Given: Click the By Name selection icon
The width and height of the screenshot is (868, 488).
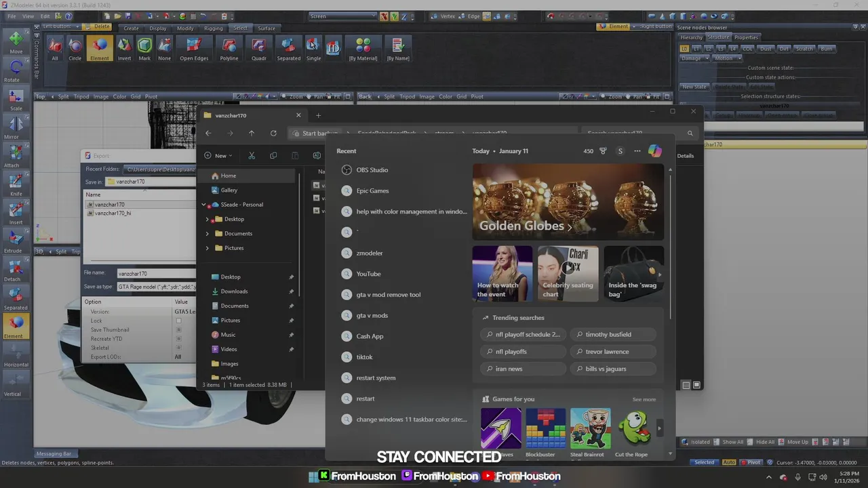Looking at the screenshot, I should (x=398, y=49).
